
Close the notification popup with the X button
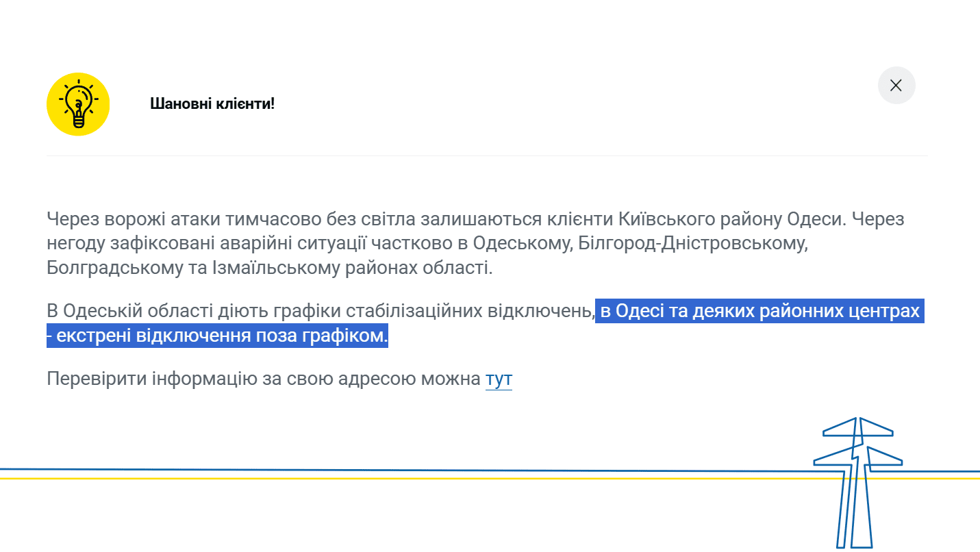point(896,86)
